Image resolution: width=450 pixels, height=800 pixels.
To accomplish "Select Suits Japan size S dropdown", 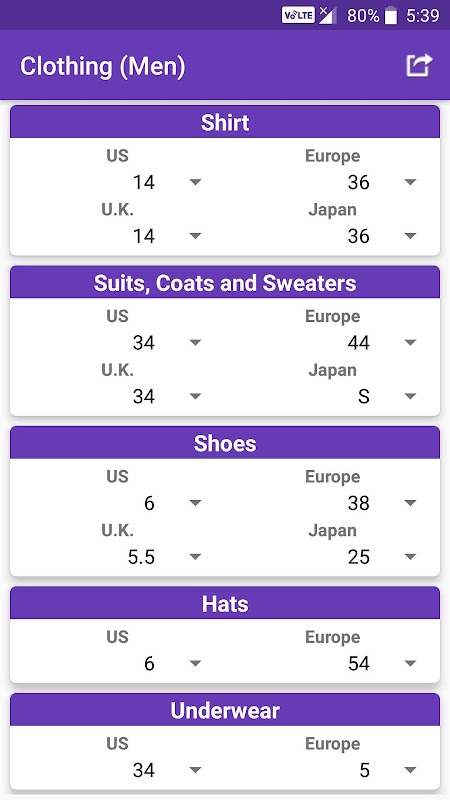I will [332, 396].
